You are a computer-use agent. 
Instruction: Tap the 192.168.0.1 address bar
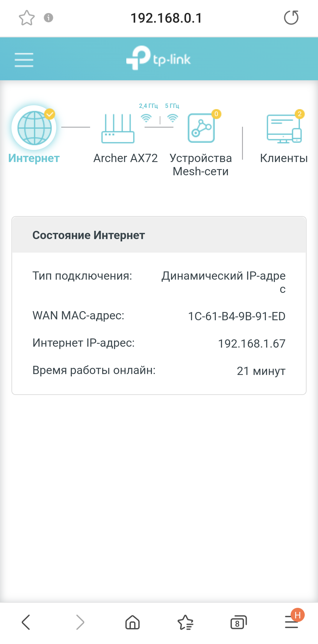click(166, 18)
